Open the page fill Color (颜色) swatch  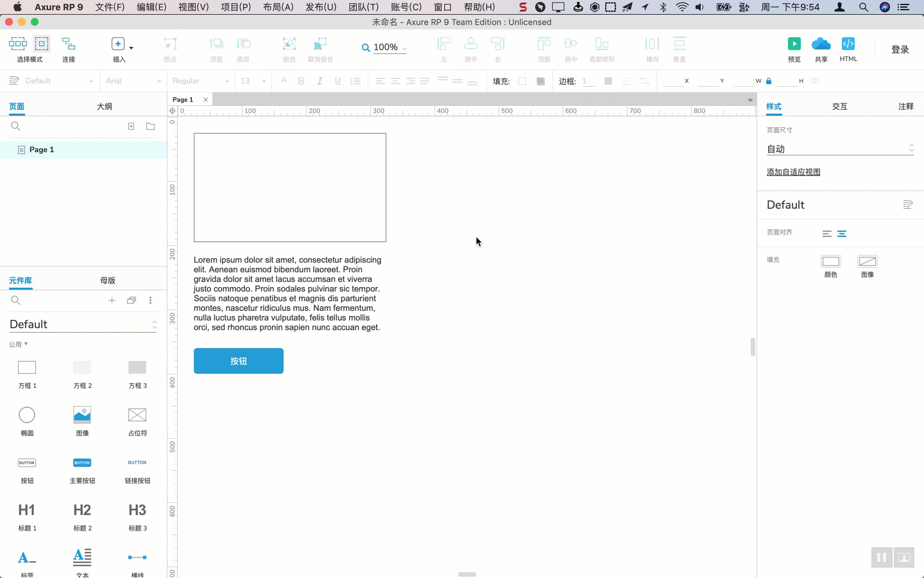(x=830, y=261)
